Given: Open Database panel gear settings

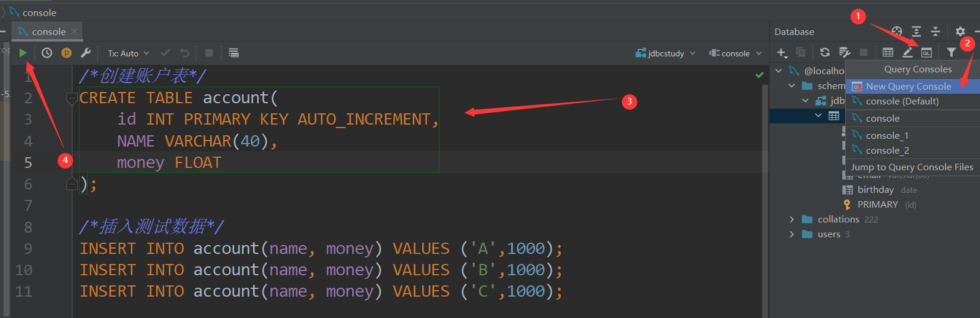Looking at the screenshot, I should [x=960, y=31].
